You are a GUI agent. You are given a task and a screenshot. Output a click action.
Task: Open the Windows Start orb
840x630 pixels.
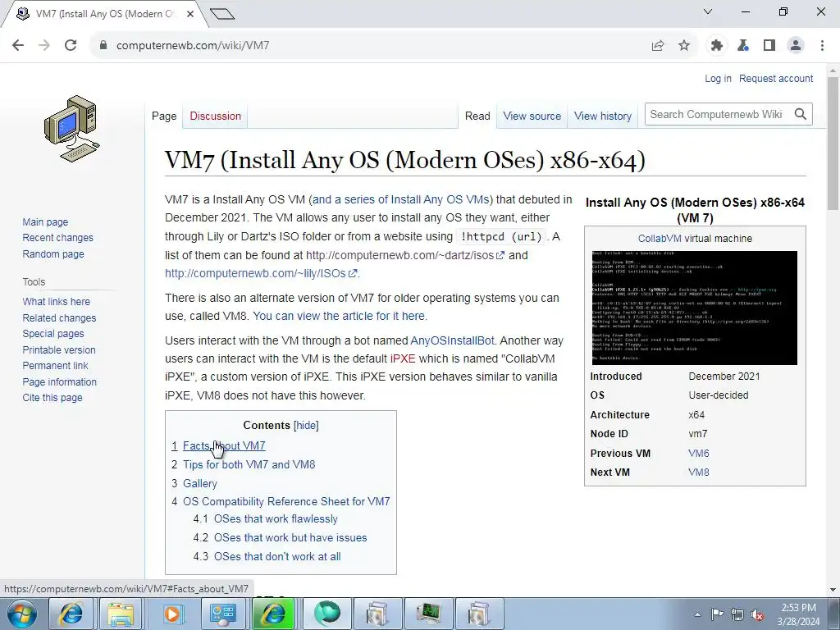click(22, 614)
